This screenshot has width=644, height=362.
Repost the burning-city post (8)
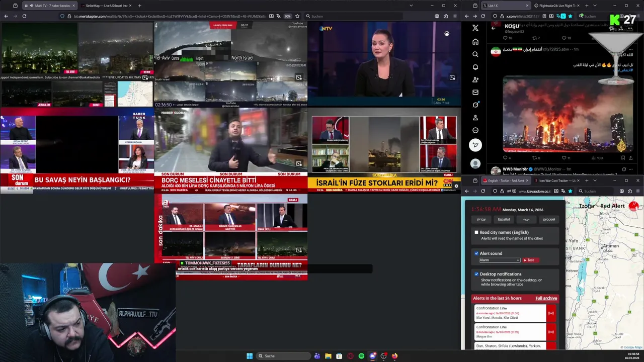(535, 158)
